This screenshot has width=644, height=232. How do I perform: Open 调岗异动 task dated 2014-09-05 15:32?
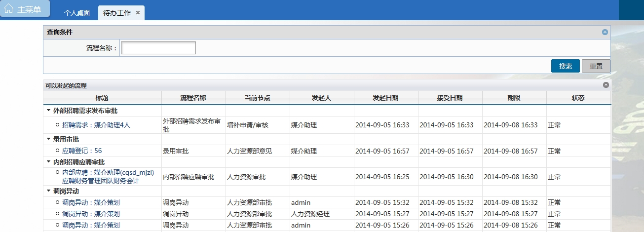coord(91,202)
